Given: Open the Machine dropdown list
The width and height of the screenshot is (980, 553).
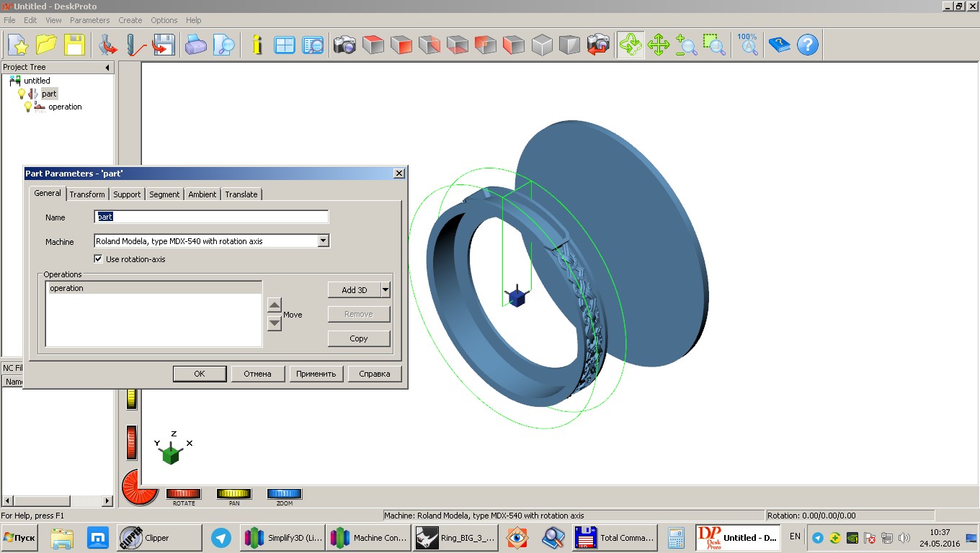Looking at the screenshot, I should [x=323, y=241].
